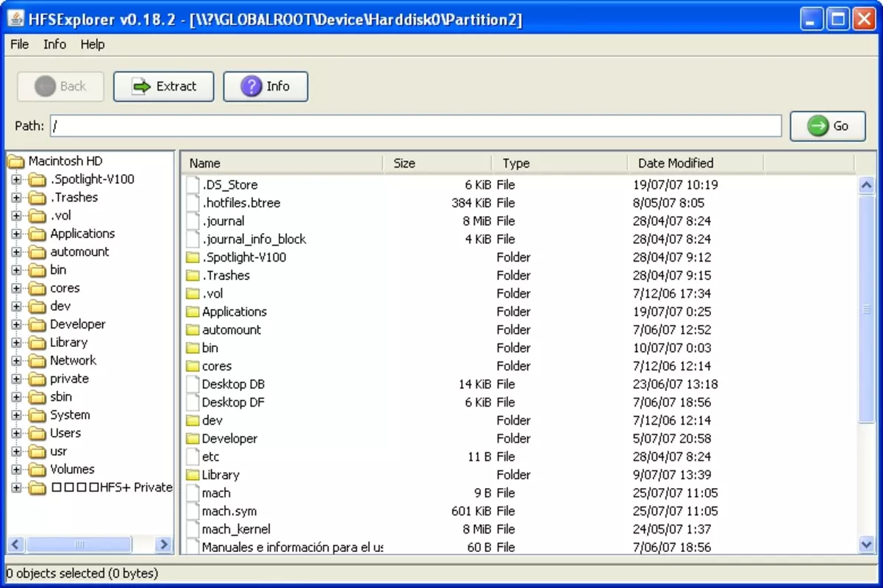
Task: Click the usr folder icon in tree
Action: (37, 451)
